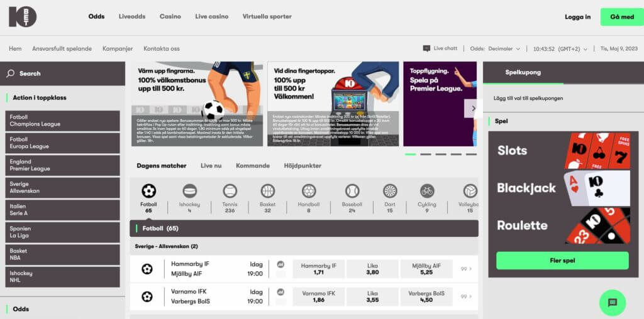Open Spanien La Liga in sidebar
644x319 pixels.
tap(62, 232)
